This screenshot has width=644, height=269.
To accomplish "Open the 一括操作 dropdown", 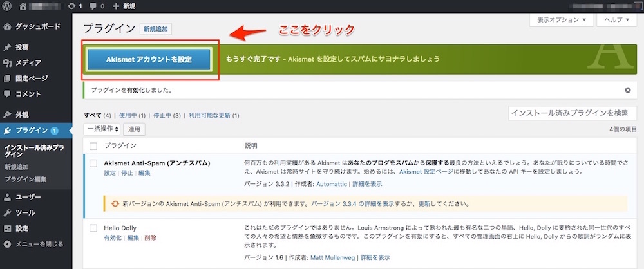I will 102,129.
